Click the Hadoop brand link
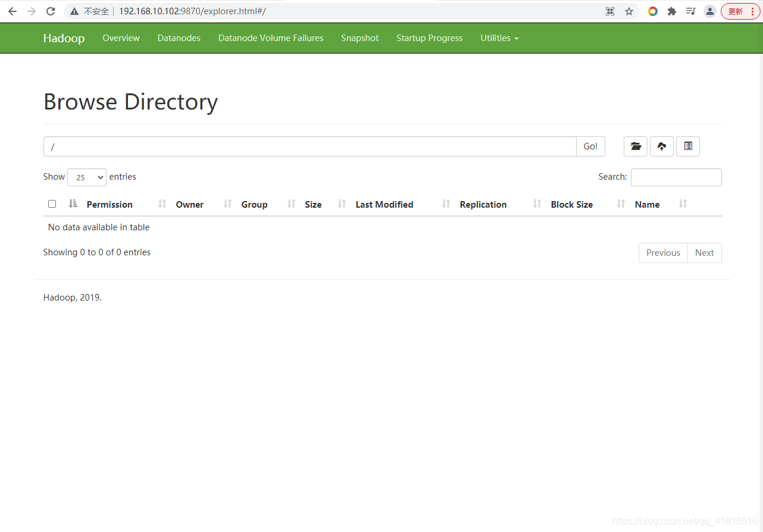The image size is (763, 532). point(64,38)
